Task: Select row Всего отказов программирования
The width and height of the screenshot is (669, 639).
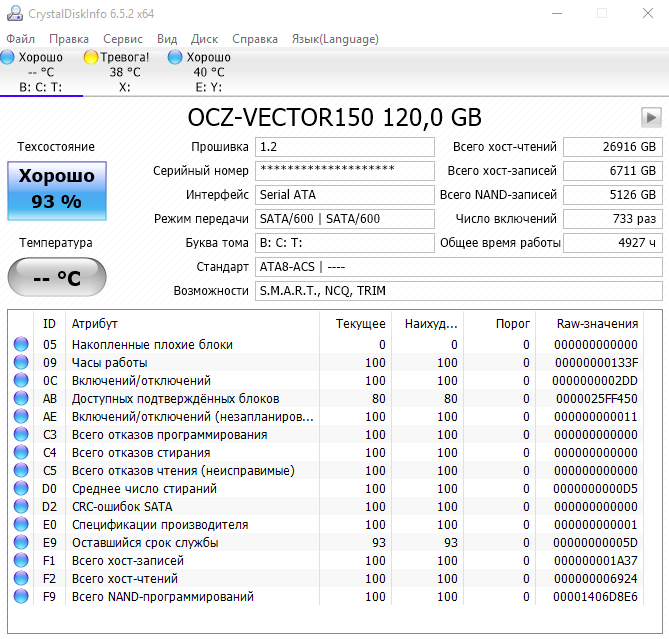Action: pyautogui.click(x=326, y=434)
